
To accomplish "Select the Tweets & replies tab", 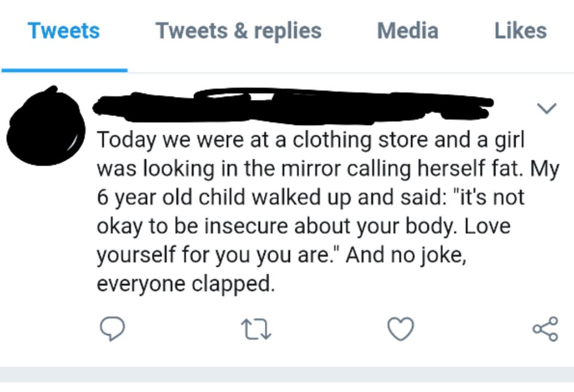I will [238, 31].
